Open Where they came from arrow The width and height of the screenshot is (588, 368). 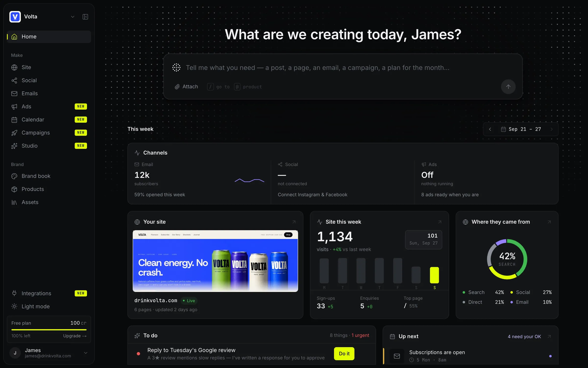[x=549, y=222]
